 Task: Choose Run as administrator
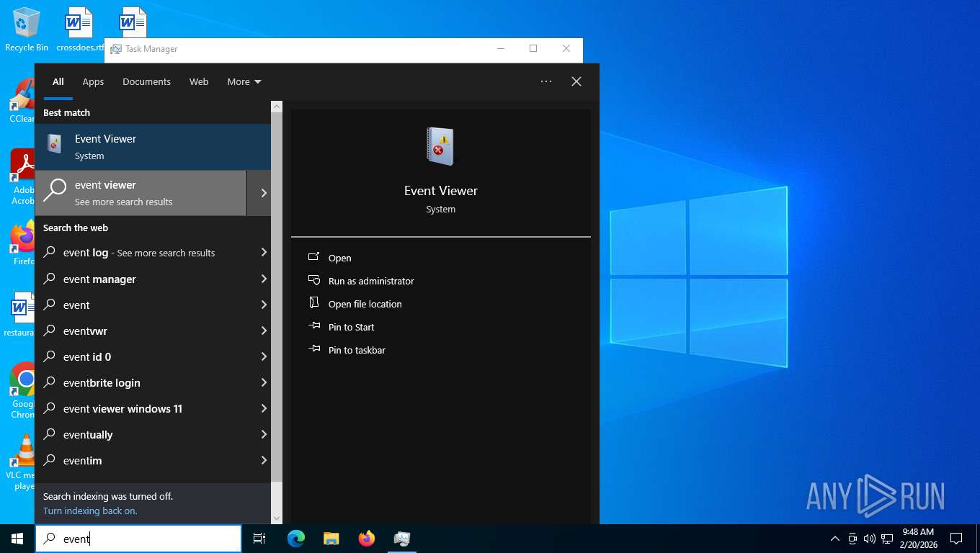(371, 281)
